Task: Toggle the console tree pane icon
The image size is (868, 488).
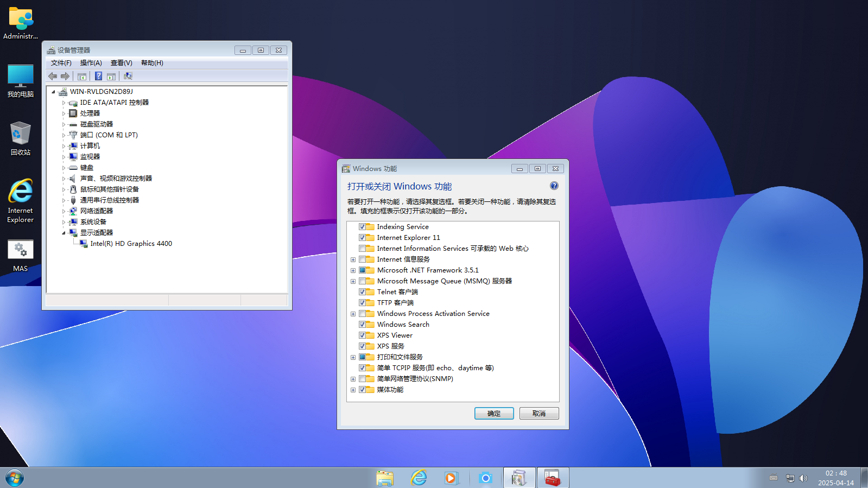Action: [82, 77]
